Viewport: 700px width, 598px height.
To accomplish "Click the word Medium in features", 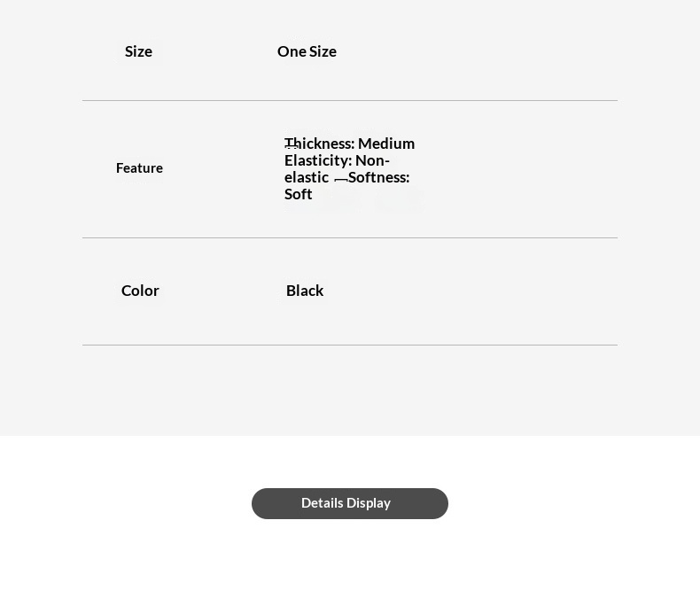I will pos(386,144).
